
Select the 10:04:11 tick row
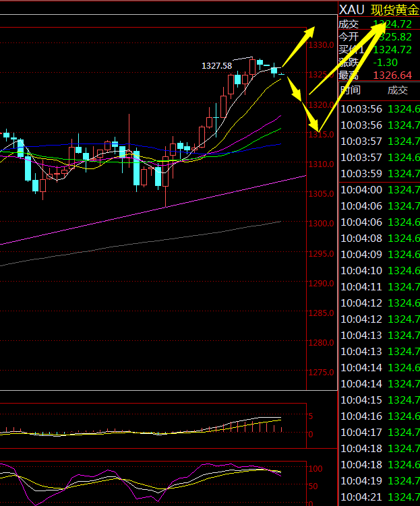click(380, 286)
